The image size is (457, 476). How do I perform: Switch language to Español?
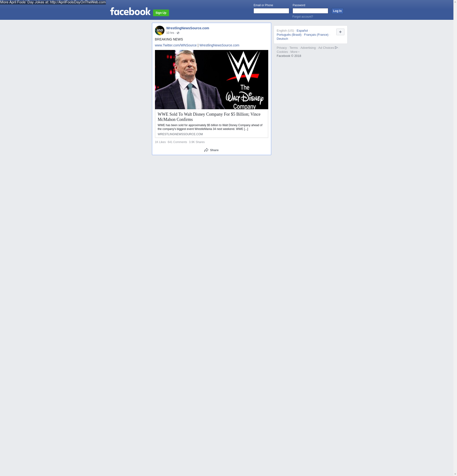(x=302, y=31)
